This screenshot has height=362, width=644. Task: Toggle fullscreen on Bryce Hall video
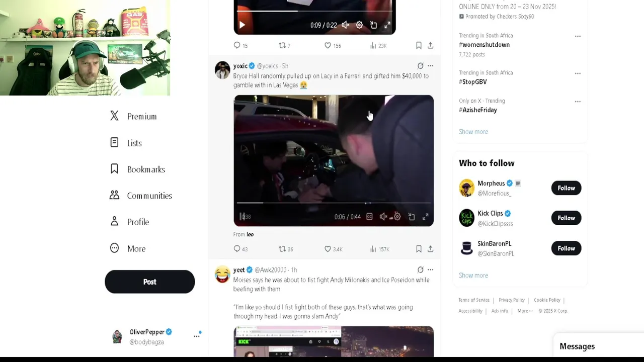(426, 217)
